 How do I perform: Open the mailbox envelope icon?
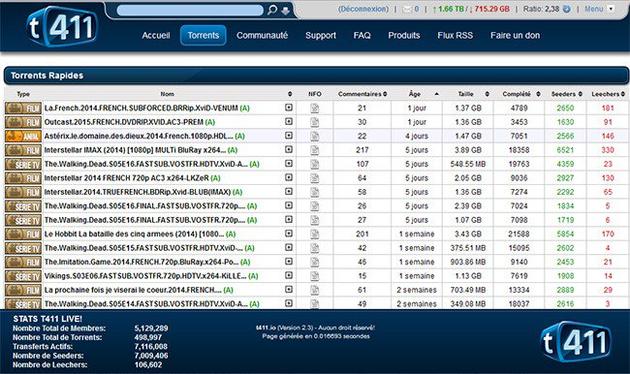[x=407, y=9]
